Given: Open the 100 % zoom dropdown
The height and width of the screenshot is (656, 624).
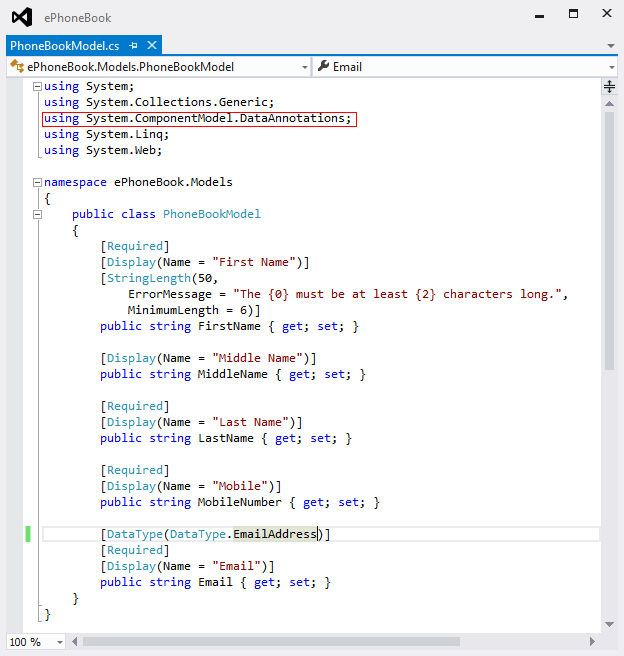Looking at the screenshot, I should (x=59, y=642).
